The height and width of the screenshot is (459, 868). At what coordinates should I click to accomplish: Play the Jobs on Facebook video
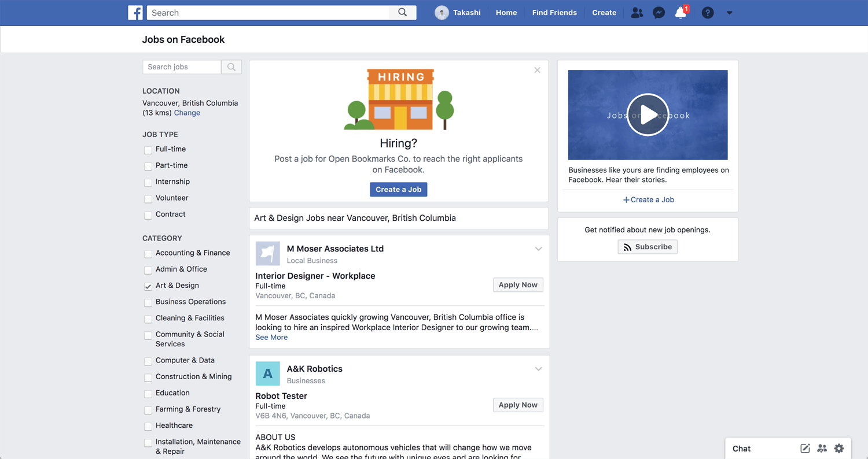[648, 115]
